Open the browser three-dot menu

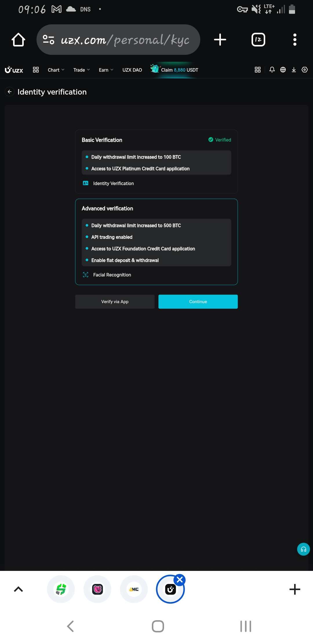tap(295, 40)
